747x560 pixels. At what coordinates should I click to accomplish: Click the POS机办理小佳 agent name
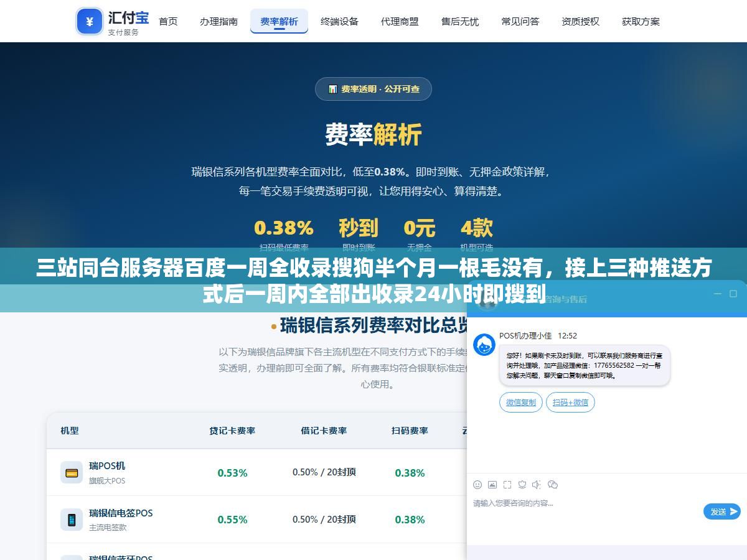coord(525,336)
